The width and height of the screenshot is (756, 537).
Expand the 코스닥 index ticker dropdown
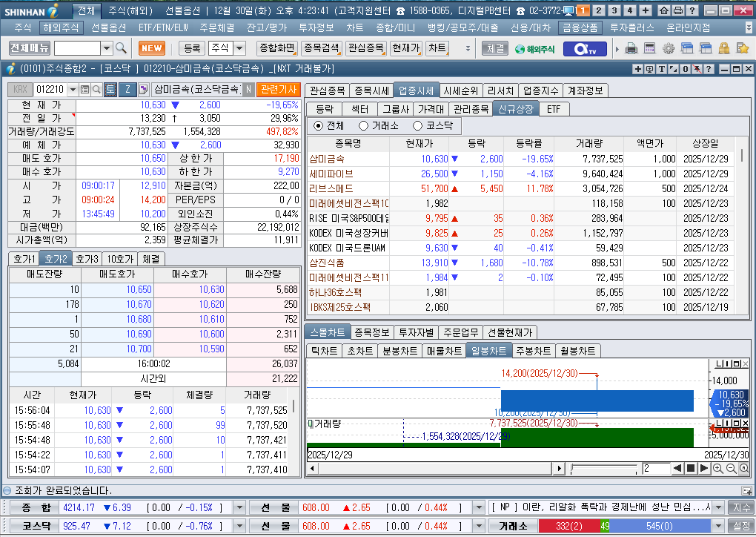(x=239, y=526)
